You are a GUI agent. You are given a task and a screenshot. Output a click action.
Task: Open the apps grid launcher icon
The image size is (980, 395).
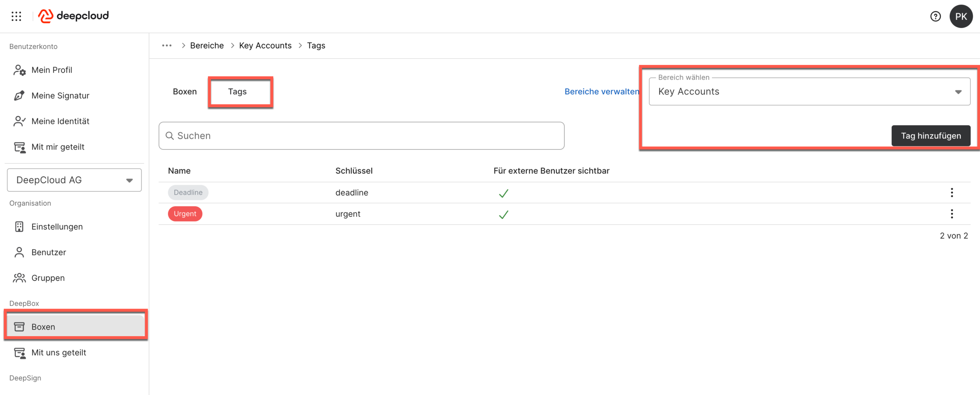(x=16, y=16)
